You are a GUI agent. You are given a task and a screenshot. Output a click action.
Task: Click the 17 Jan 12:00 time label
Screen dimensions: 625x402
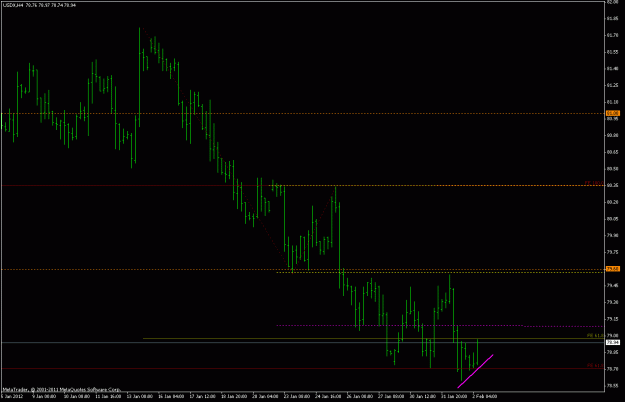coord(202,396)
